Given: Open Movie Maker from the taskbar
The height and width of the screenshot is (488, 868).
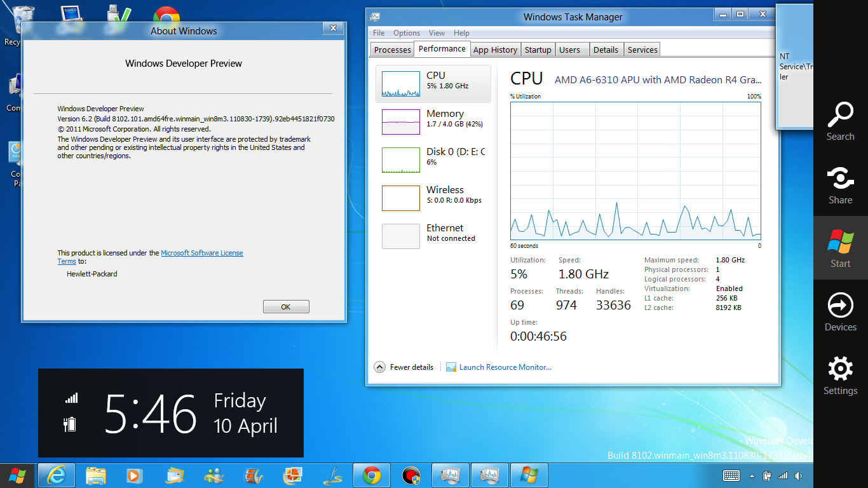Looking at the screenshot, I should pos(253,475).
